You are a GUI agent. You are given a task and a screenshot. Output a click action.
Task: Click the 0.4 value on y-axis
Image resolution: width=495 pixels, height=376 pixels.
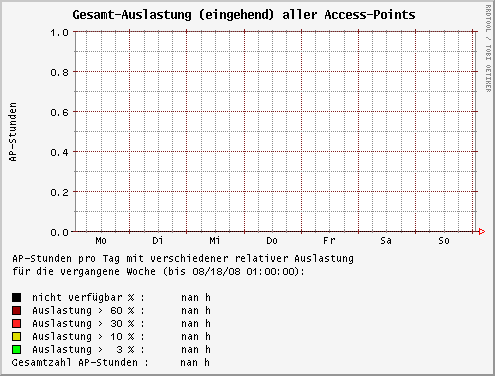point(59,153)
